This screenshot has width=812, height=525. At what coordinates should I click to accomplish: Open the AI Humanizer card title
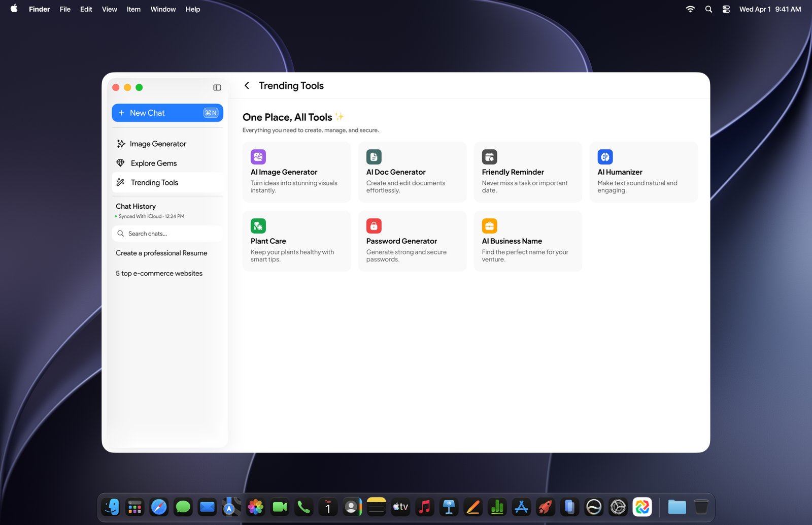620,172
